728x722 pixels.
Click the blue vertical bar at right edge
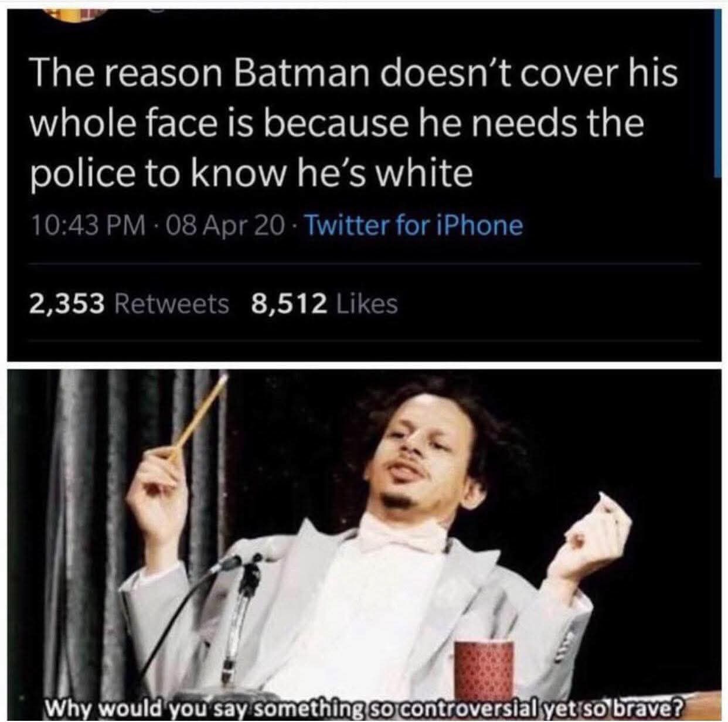717,94
